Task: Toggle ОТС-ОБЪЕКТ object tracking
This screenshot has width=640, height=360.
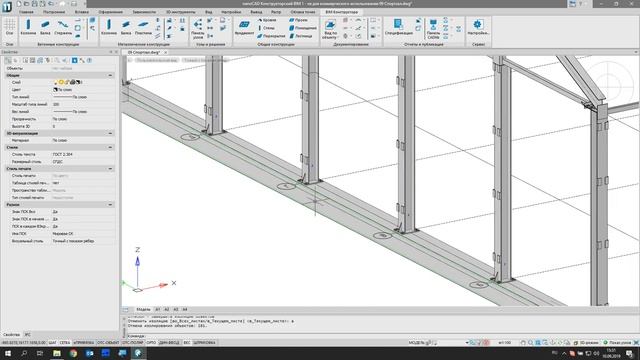Action: pos(108,343)
